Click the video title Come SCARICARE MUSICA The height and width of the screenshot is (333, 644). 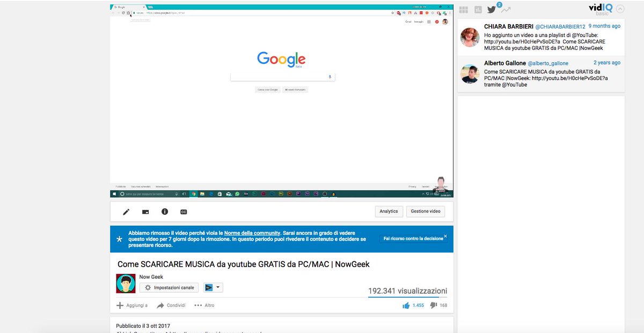click(243, 264)
